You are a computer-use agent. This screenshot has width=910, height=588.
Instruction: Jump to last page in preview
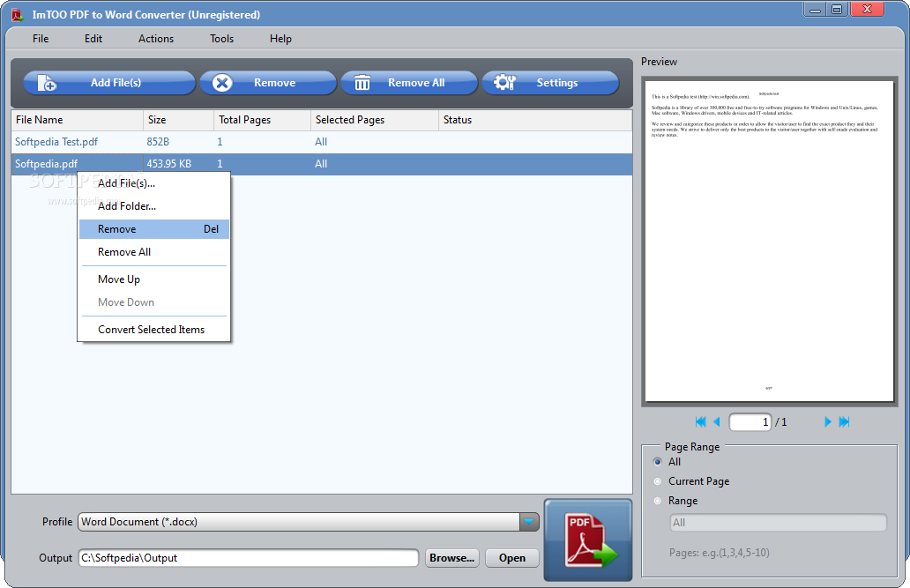click(x=845, y=422)
